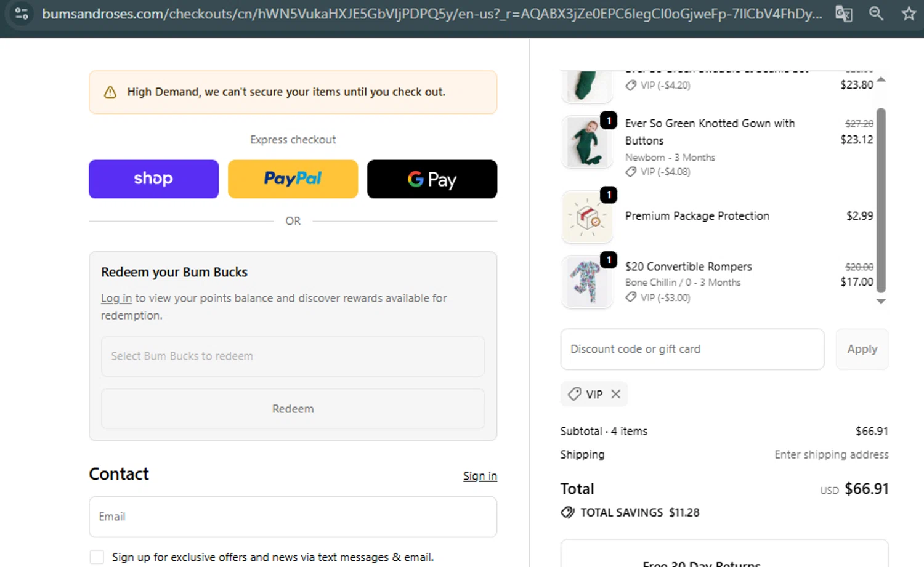Open Ever So Green Knotted Gown thumbnail
924x567 pixels.
tap(587, 142)
